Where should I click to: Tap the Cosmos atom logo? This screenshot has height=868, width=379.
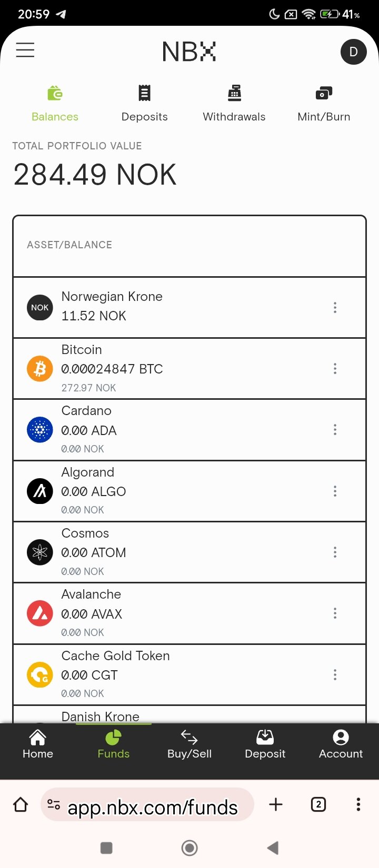click(x=40, y=552)
